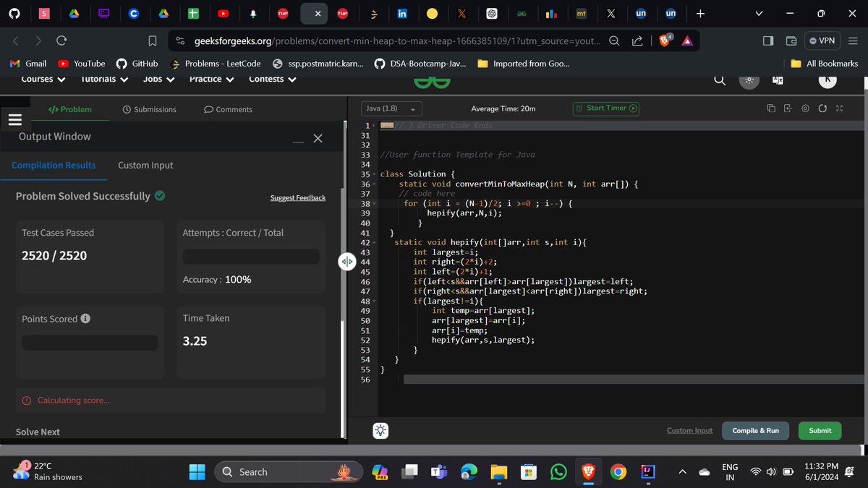The image size is (868, 488).
Task: Click the Compile & Run button
Action: (755, 430)
